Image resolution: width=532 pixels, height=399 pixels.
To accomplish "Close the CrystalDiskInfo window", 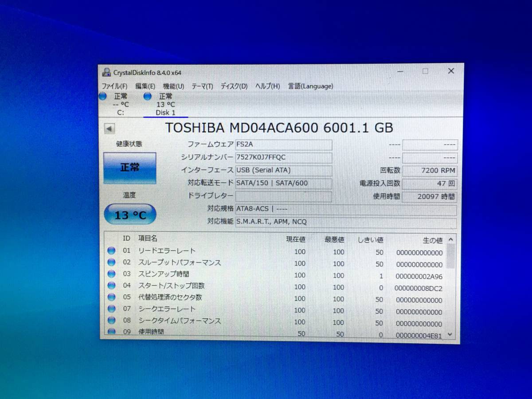I will click(451, 71).
